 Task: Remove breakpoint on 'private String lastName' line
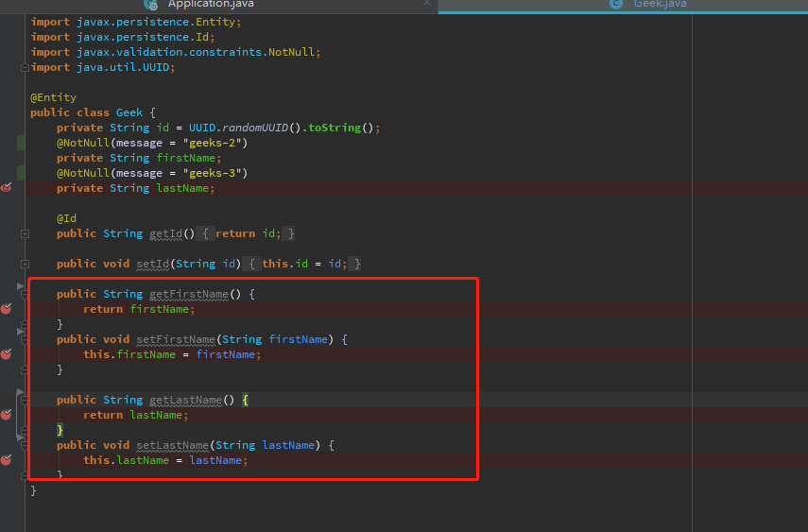coord(7,188)
